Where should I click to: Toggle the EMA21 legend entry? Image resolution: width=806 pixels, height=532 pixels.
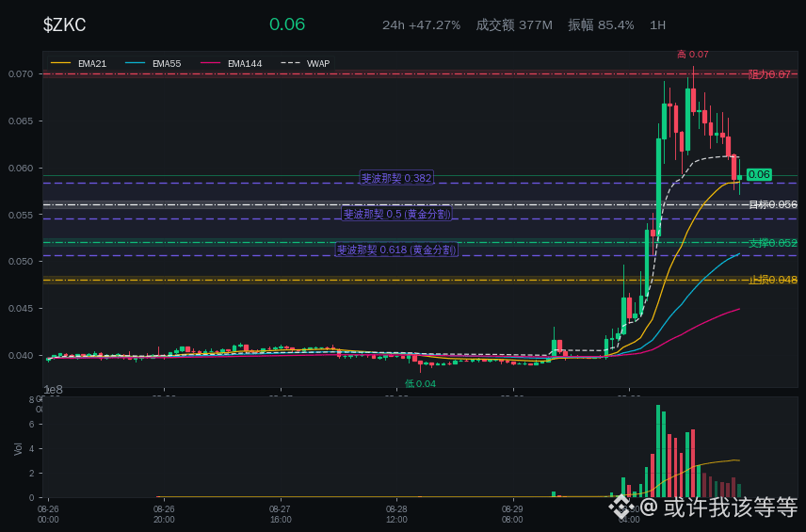[79, 64]
